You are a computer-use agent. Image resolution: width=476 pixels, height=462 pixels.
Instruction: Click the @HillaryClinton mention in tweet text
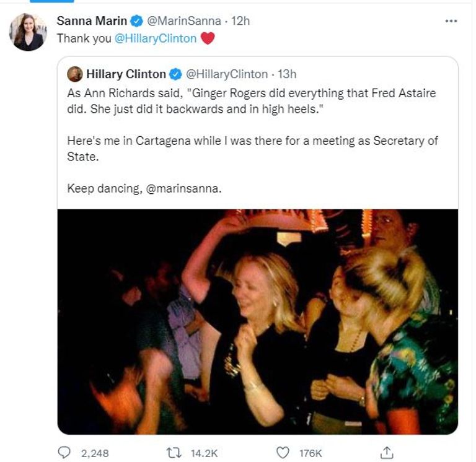point(156,38)
